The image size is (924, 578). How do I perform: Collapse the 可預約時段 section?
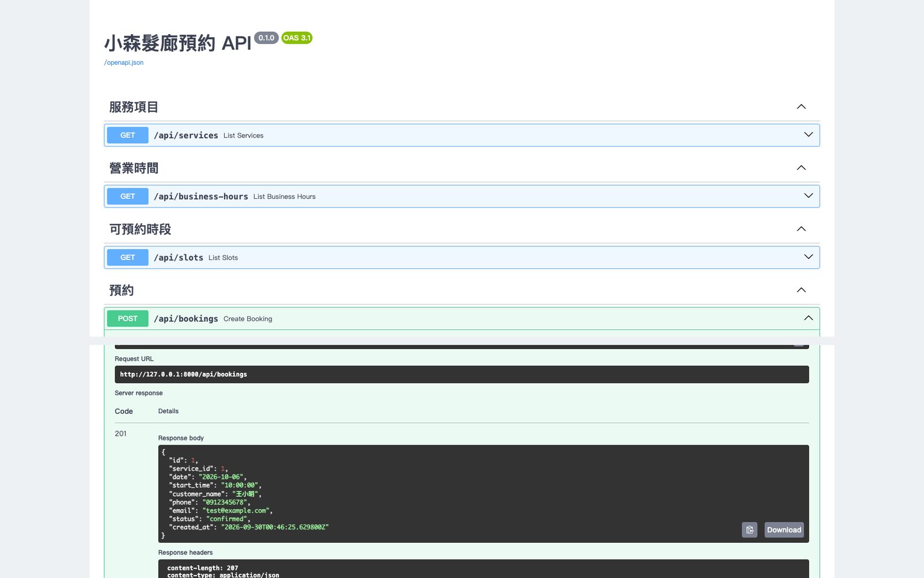coord(801,229)
